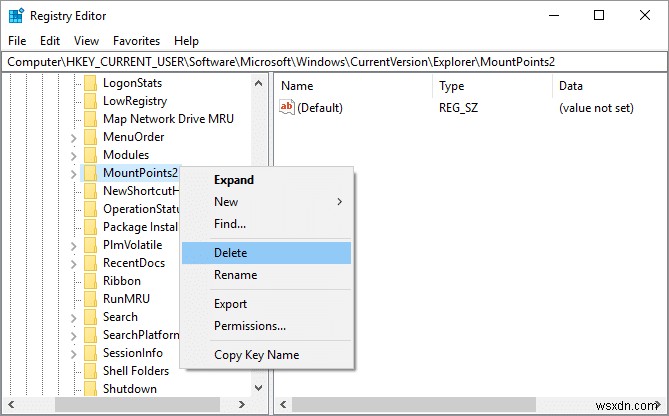Click the SearchPlatform folder icon
669x416 pixels.
[90, 335]
